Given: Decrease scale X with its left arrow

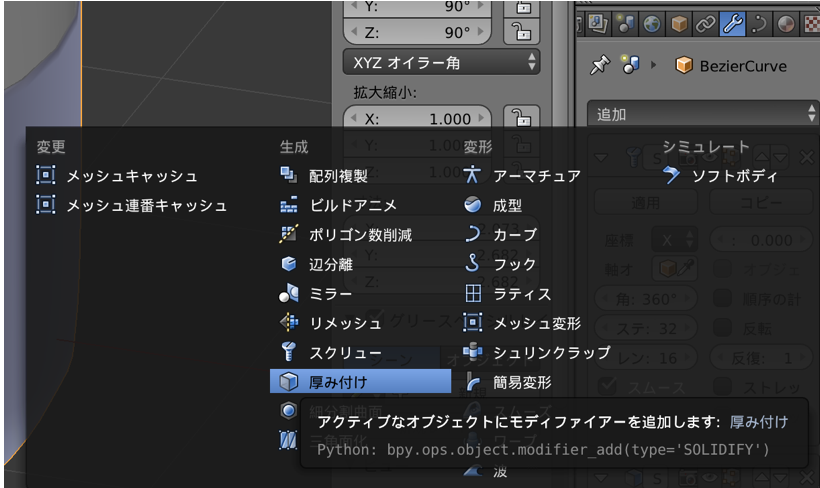Looking at the screenshot, I should [x=354, y=118].
